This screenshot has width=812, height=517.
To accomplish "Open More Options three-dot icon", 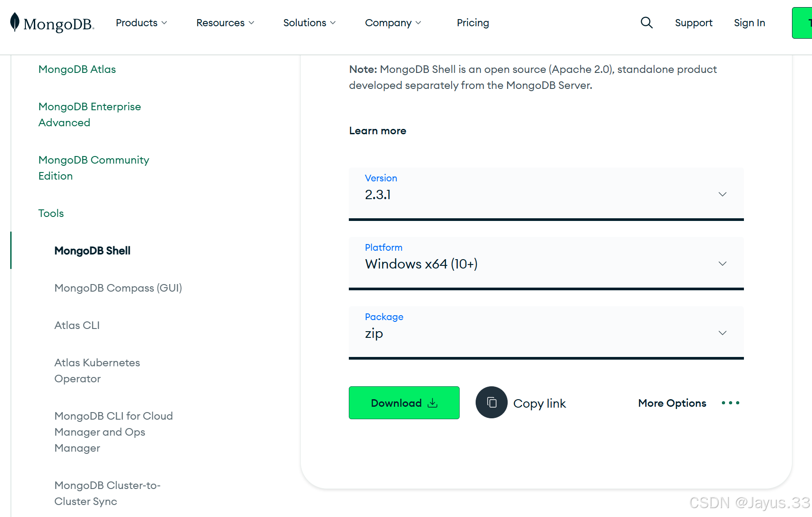I will click(731, 403).
